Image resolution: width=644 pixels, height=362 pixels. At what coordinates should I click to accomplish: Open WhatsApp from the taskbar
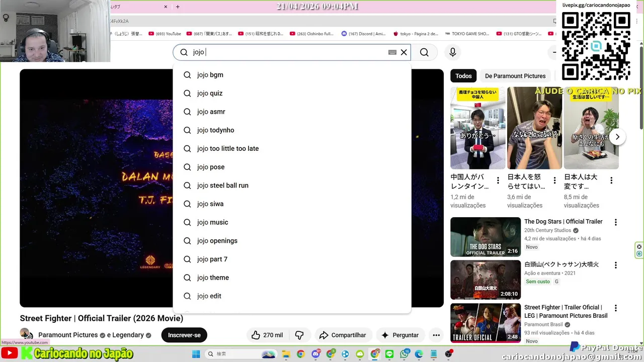[404, 354]
